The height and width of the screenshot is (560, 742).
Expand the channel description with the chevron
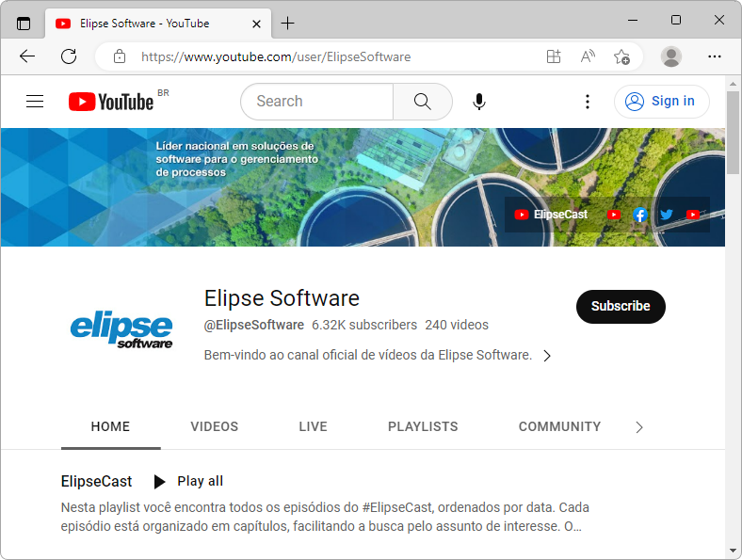(547, 356)
